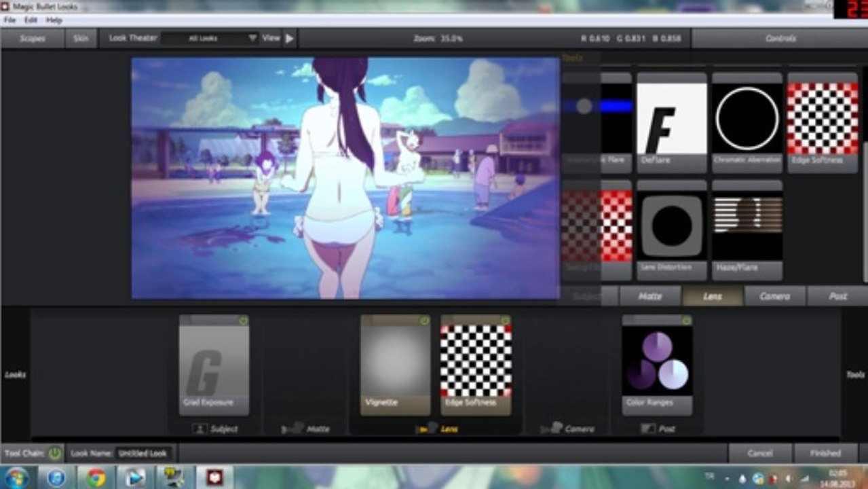Click the taskbar clock

point(837,477)
